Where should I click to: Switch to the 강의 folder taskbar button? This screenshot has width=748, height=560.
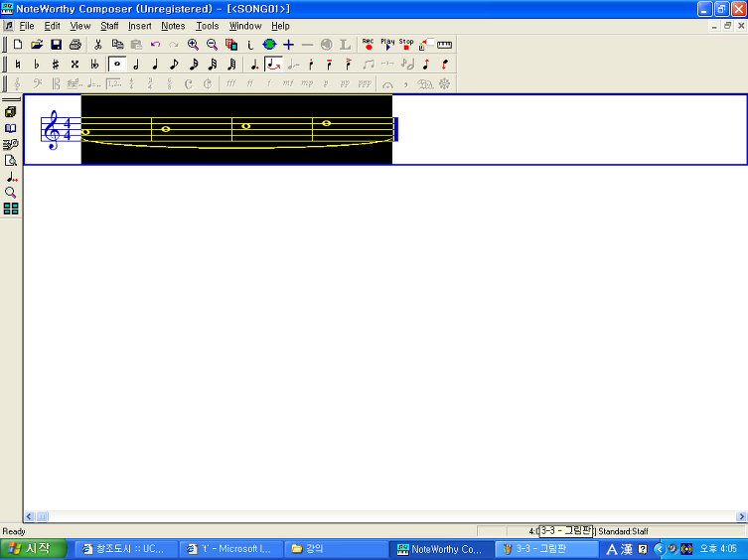(x=335, y=549)
